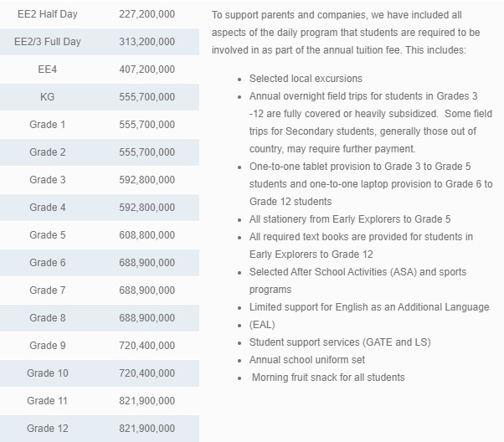Click the EE4 fee amount 407,200,000
Viewport: 504px width, 442px height.
pyautogui.click(x=147, y=69)
